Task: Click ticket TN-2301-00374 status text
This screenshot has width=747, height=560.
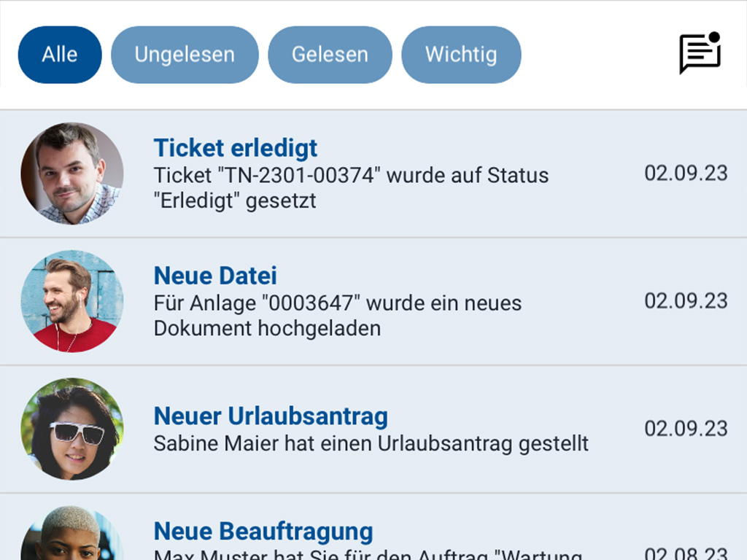Action: click(x=351, y=187)
